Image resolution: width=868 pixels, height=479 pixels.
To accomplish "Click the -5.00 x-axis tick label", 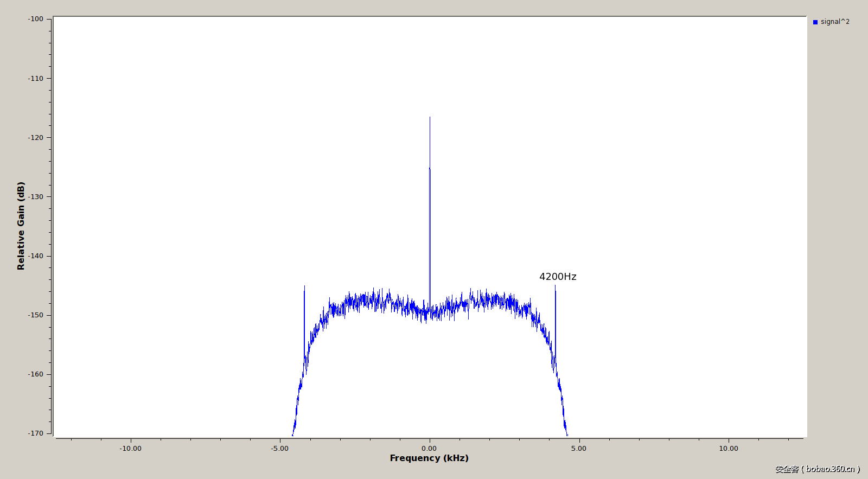I will click(280, 449).
